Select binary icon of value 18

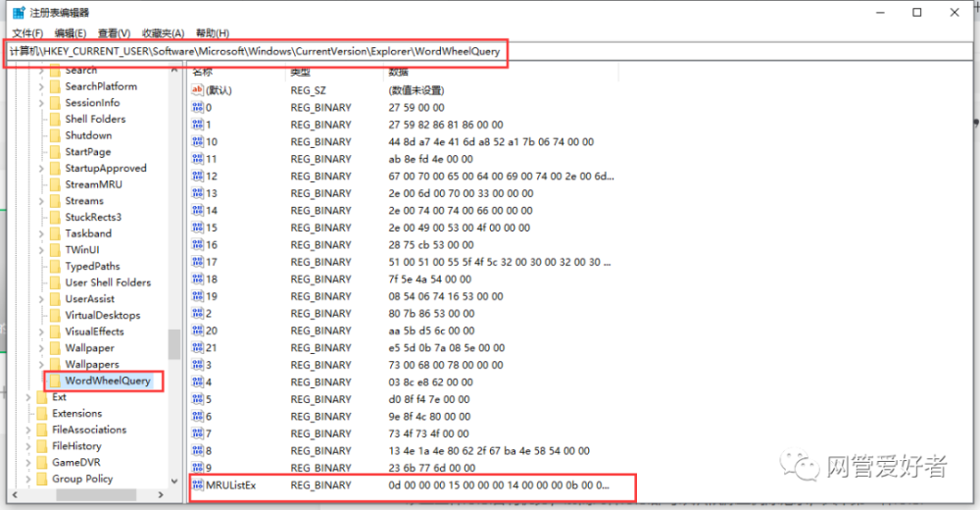point(198,280)
